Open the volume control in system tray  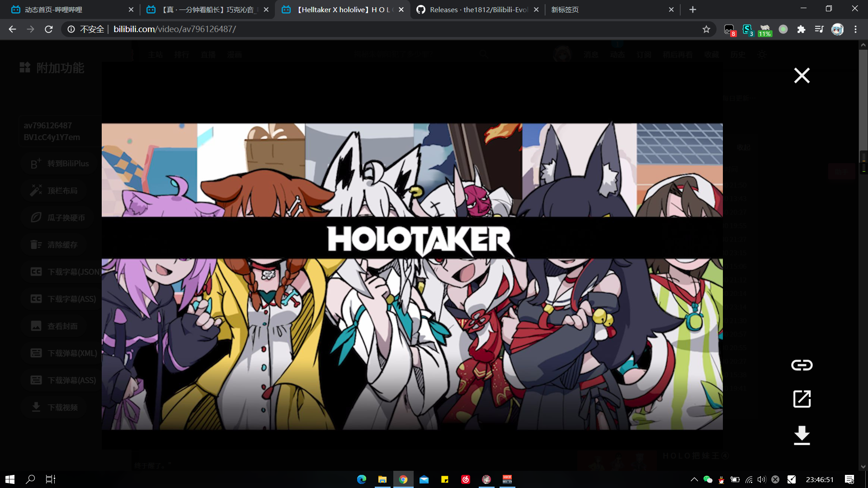click(762, 479)
